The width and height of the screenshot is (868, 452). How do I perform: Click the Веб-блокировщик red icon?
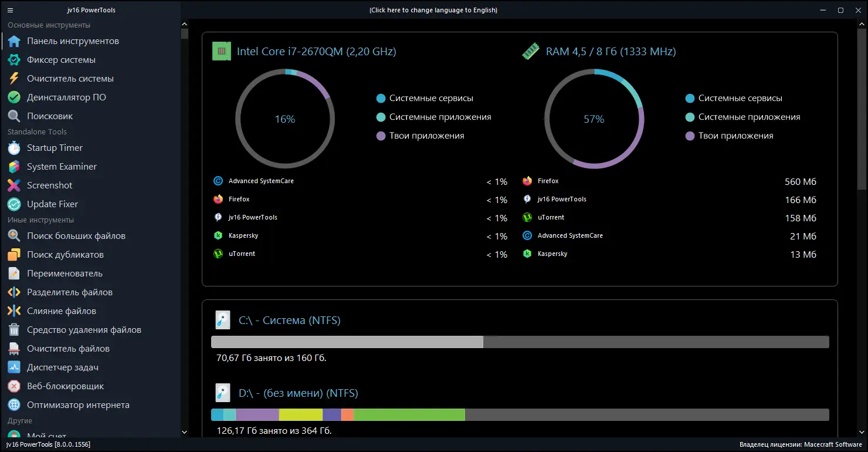(x=14, y=386)
